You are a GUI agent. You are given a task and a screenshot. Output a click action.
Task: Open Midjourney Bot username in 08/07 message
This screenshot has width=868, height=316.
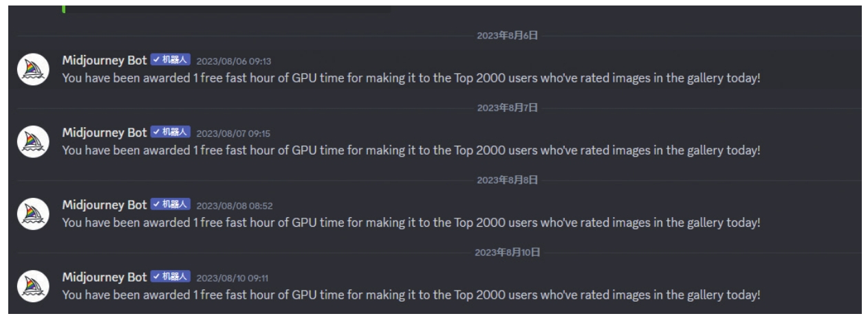click(x=105, y=133)
